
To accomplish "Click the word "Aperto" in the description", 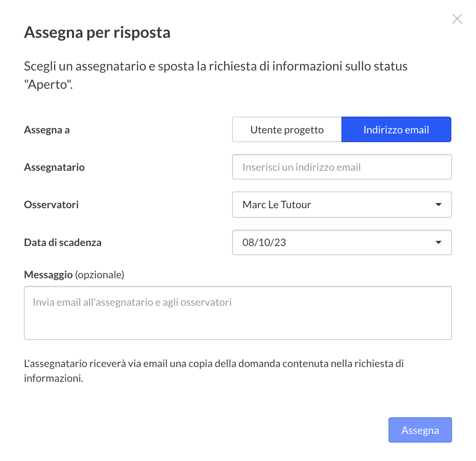I will [x=49, y=84].
